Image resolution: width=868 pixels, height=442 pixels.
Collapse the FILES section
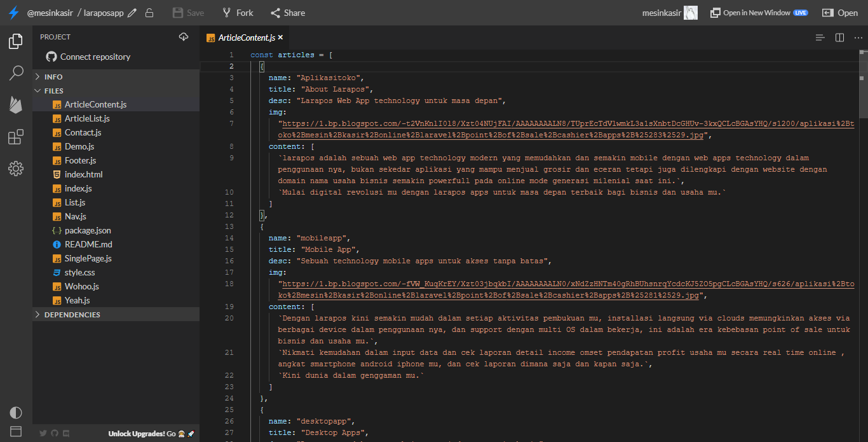pyautogui.click(x=116, y=91)
